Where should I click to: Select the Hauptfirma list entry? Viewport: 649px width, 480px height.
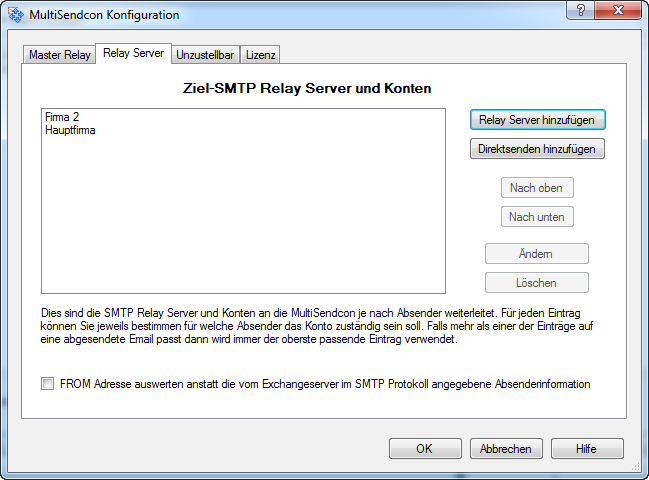pyautogui.click(x=243, y=130)
